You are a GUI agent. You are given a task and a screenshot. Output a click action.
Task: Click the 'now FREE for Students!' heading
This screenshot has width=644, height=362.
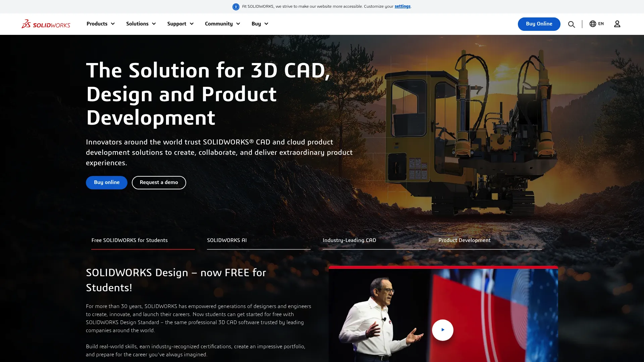point(176,280)
